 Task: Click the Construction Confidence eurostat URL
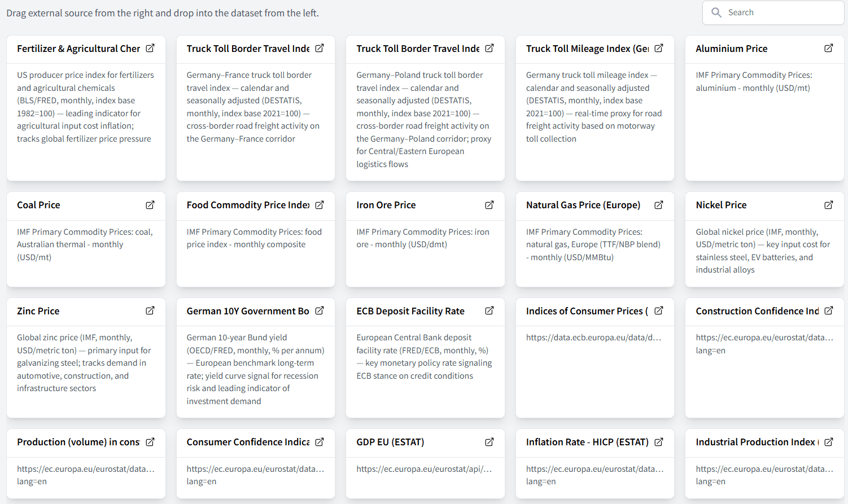(x=764, y=338)
